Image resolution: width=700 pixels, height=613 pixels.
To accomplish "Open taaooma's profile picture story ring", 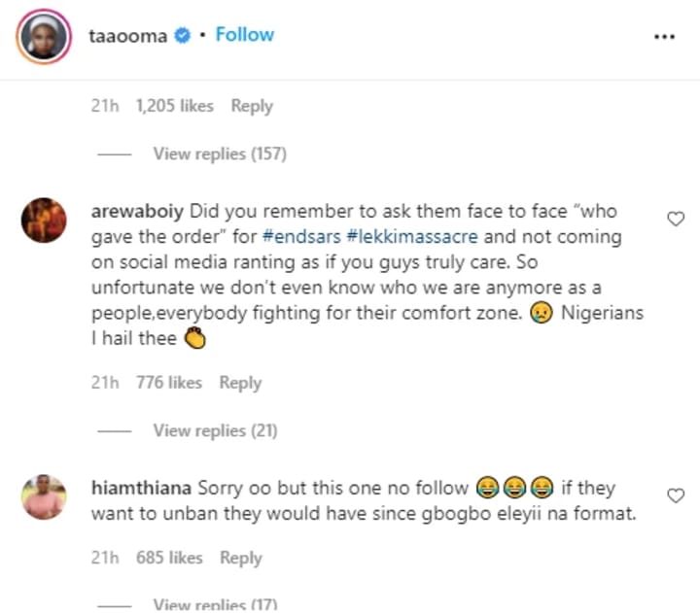I will [44, 36].
